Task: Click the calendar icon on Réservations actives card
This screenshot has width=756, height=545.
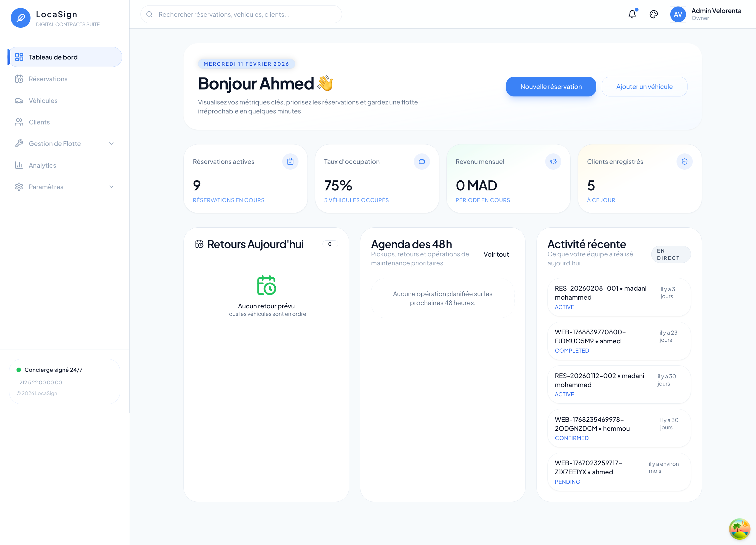Action: pyautogui.click(x=290, y=162)
